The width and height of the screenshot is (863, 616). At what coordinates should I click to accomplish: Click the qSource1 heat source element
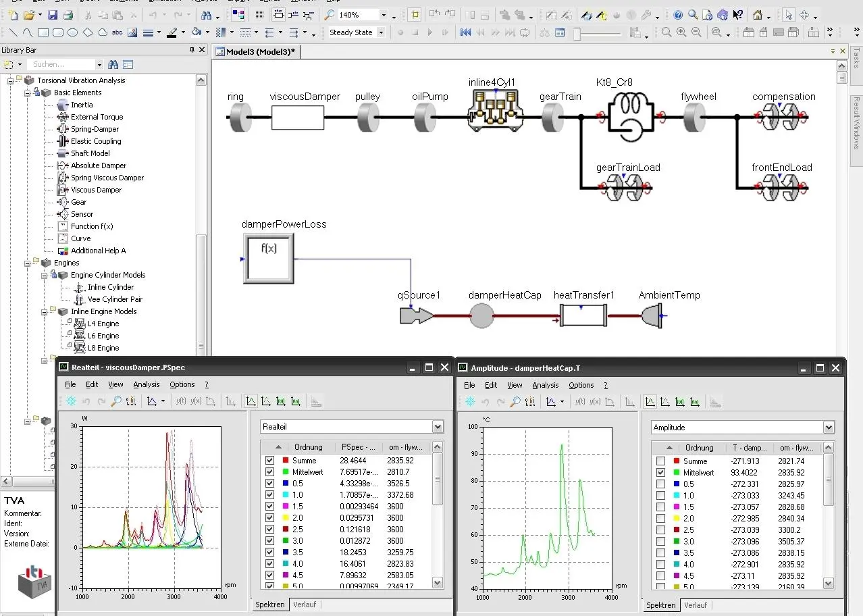[x=415, y=315]
